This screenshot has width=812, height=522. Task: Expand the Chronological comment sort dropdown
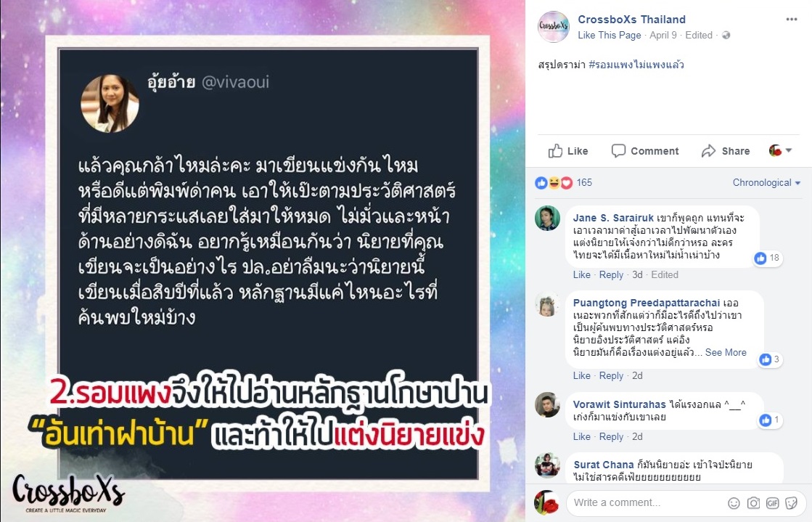coord(766,182)
